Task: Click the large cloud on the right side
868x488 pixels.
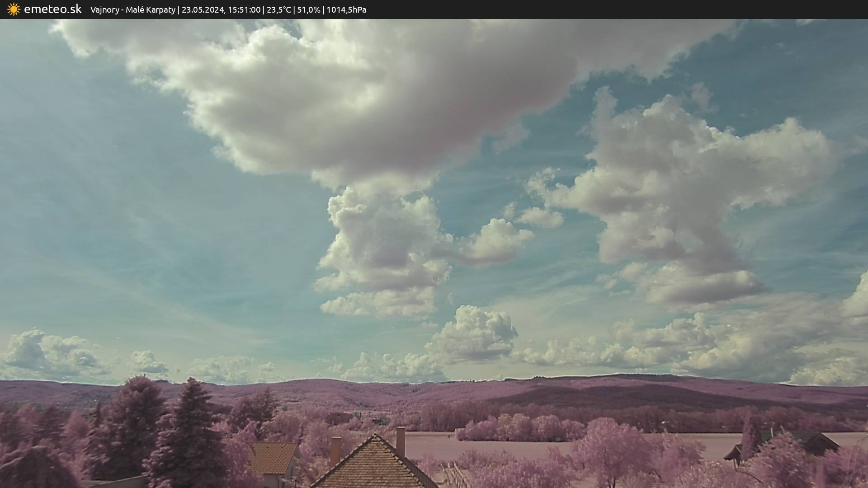Action: coord(678,181)
